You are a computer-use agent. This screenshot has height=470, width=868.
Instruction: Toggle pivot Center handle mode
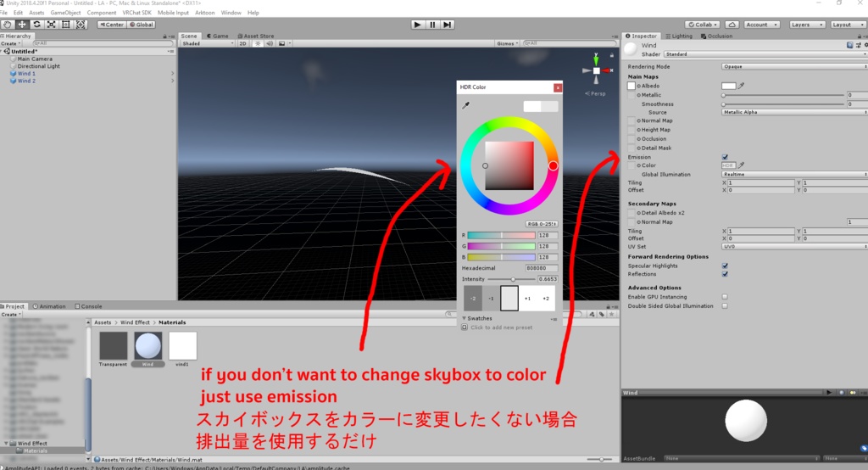[112, 25]
